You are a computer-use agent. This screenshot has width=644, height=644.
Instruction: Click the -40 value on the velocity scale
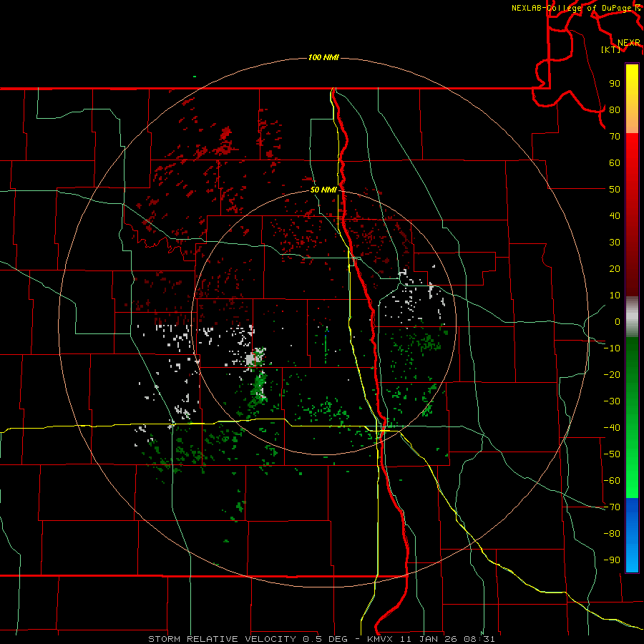(x=612, y=428)
